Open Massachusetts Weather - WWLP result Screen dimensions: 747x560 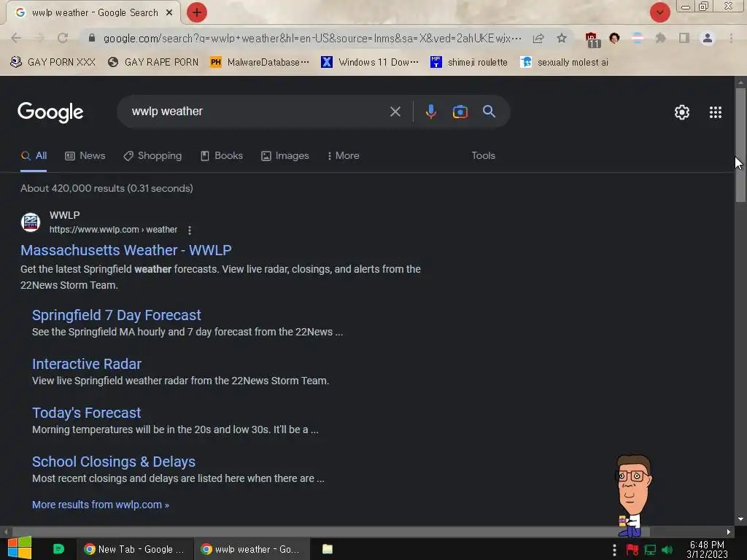(x=125, y=250)
